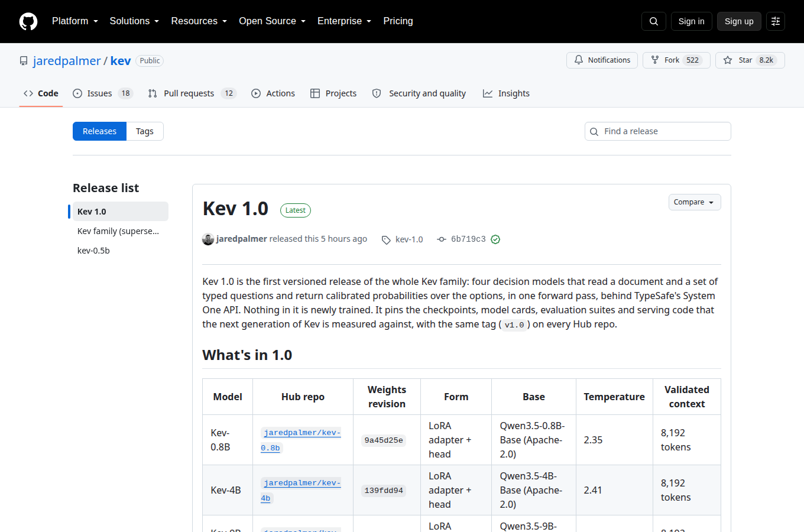The image size is (804, 532).
Task: Open the jaredpalmer/kev-4b hub link
Action: pyautogui.click(x=301, y=491)
